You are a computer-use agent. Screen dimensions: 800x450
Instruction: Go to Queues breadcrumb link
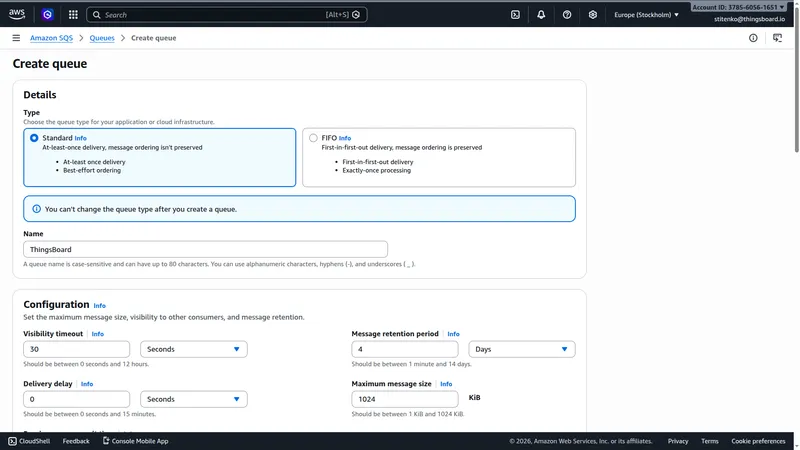[102, 38]
